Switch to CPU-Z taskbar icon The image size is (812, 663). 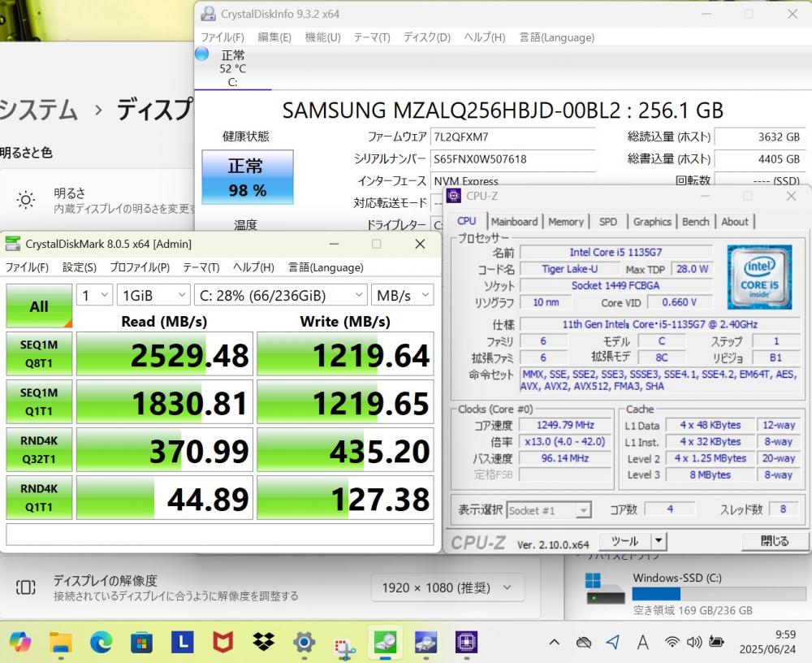coord(466,642)
